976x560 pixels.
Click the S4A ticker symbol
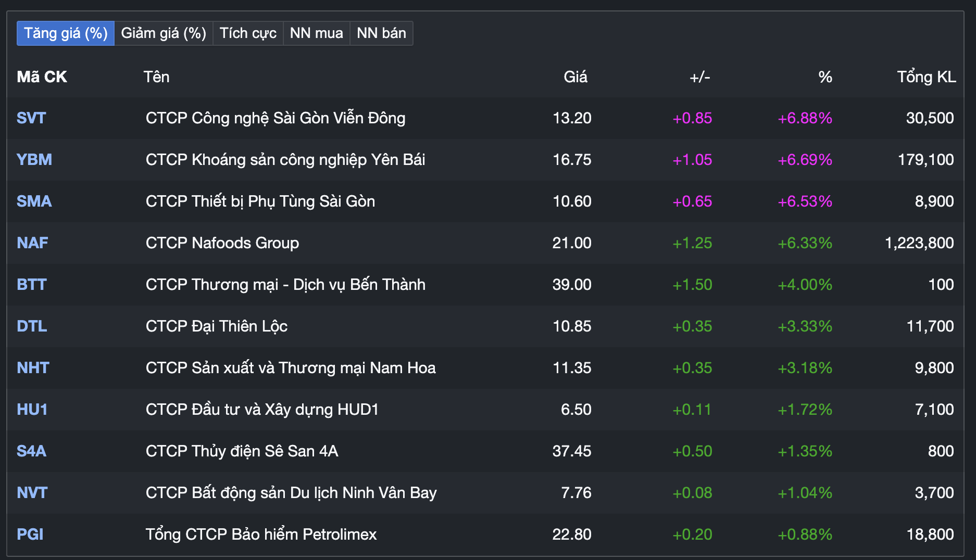coord(31,451)
